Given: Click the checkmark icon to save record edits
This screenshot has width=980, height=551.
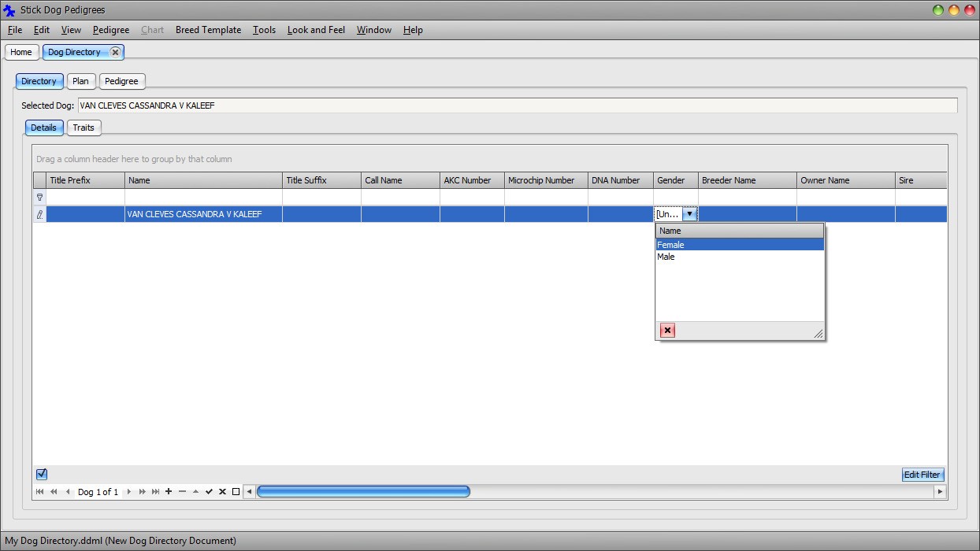Looking at the screenshot, I should [209, 492].
